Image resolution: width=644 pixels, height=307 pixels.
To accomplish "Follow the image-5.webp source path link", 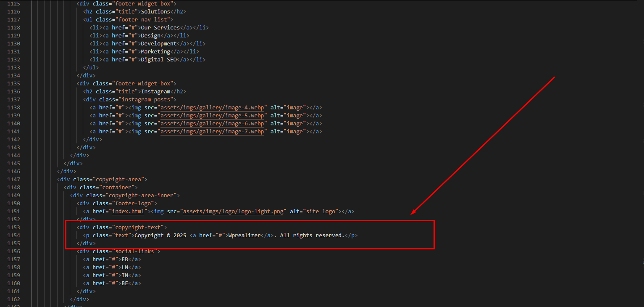I will (212, 116).
